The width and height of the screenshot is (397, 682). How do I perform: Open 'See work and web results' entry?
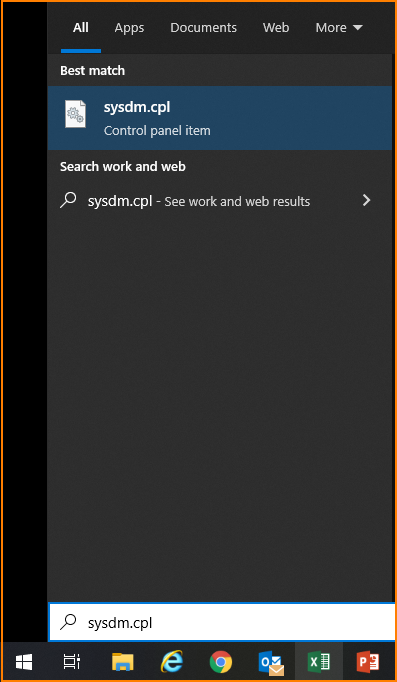220,201
